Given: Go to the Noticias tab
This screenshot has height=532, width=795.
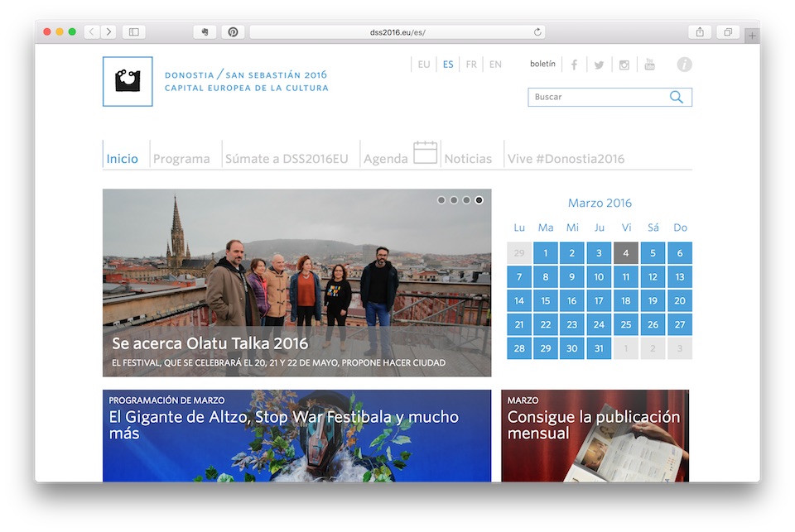Looking at the screenshot, I should [468, 159].
